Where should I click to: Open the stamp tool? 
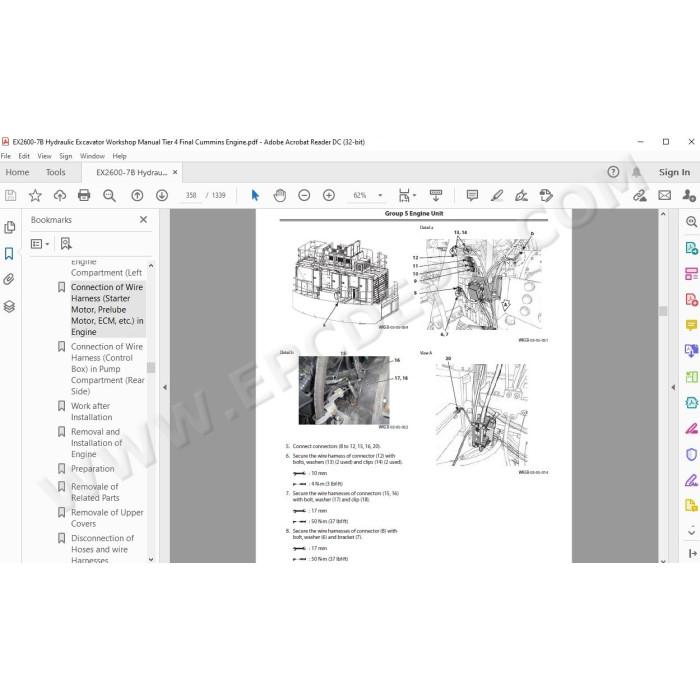546,195
